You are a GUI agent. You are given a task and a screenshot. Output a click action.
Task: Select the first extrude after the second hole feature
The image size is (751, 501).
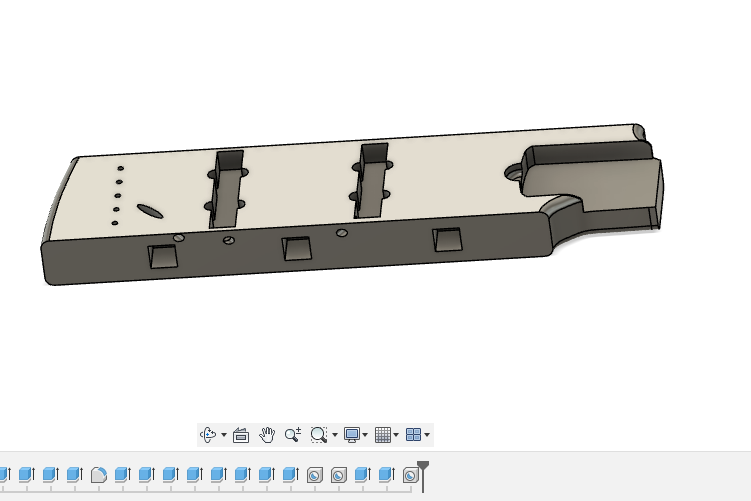tap(363, 475)
